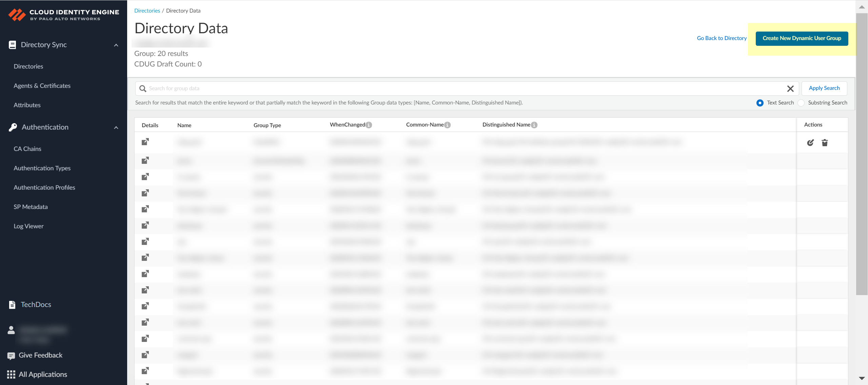Screen dimensions: 868x385
Task: Click the trash delete icon in Actions
Action: pos(825,143)
